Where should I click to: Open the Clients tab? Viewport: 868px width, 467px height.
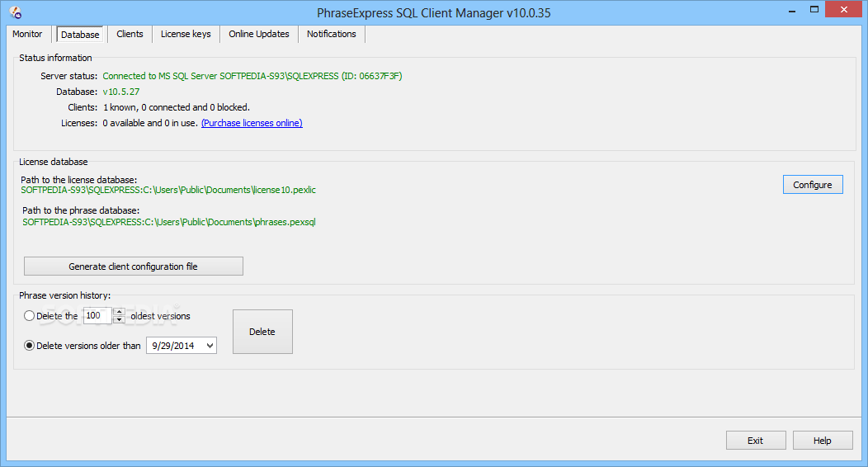tap(130, 34)
